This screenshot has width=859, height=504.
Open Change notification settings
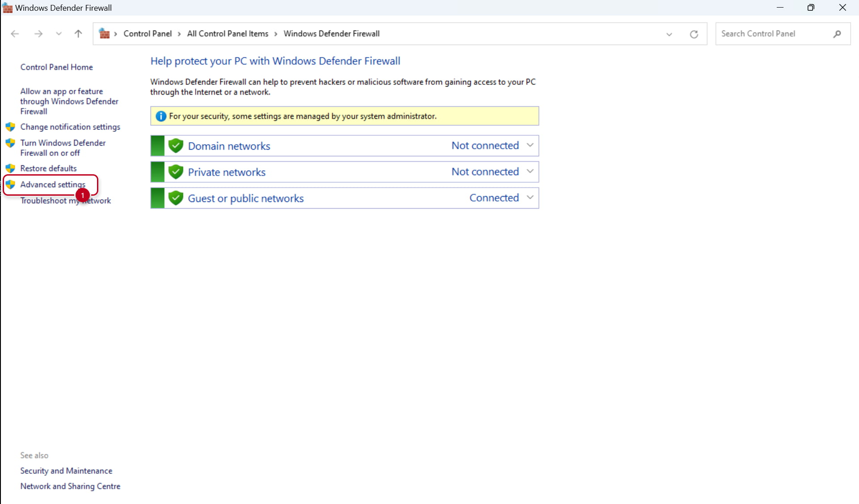[70, 127]
